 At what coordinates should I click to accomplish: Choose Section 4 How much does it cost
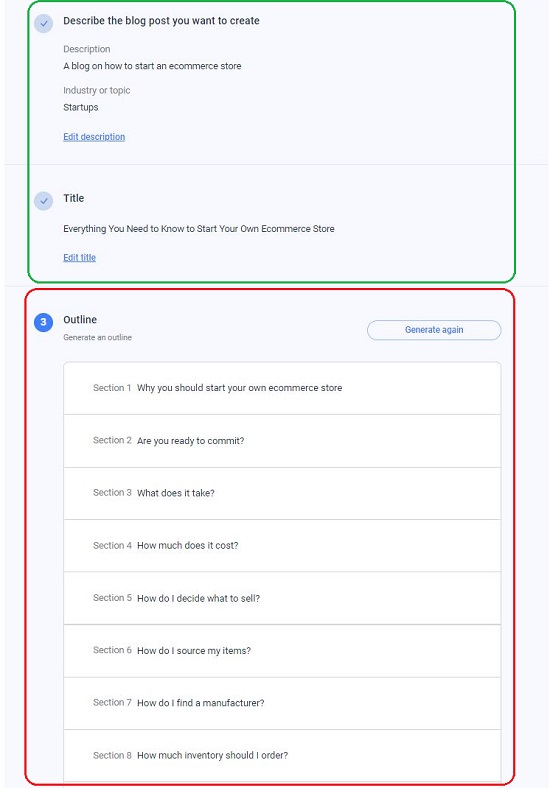(282, 546)
